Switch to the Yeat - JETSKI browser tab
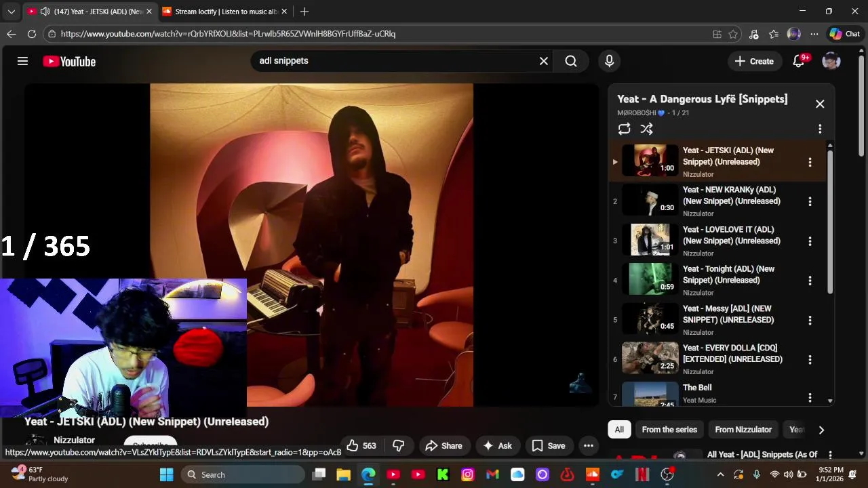This screenshot has height=488, width=868. coord(90,12)
